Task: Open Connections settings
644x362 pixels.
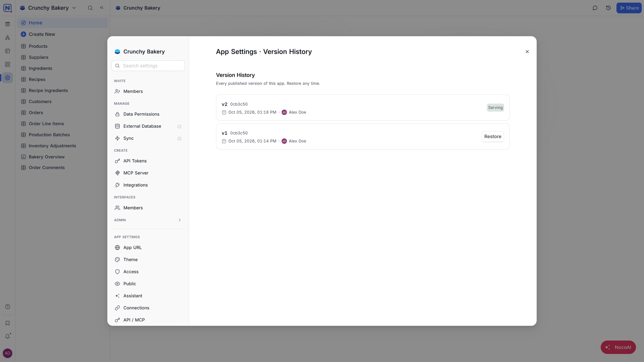Action: coord(148,308)
